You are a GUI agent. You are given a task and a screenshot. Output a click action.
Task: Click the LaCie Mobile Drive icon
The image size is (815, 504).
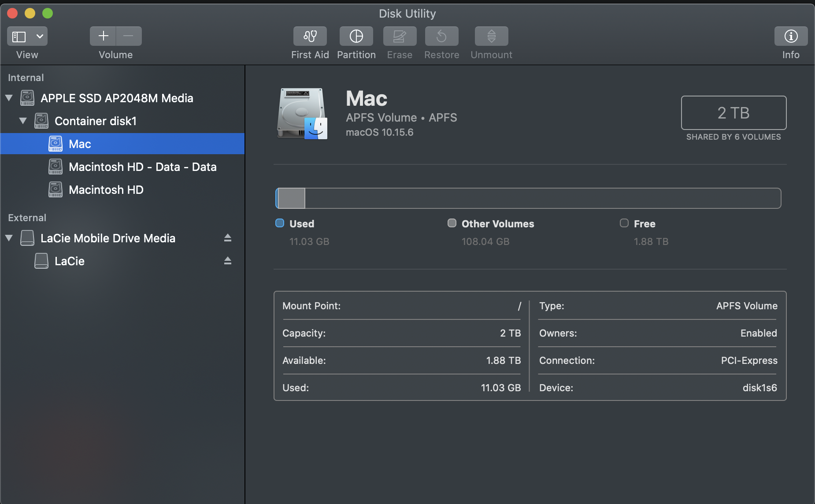pos(27,238)
